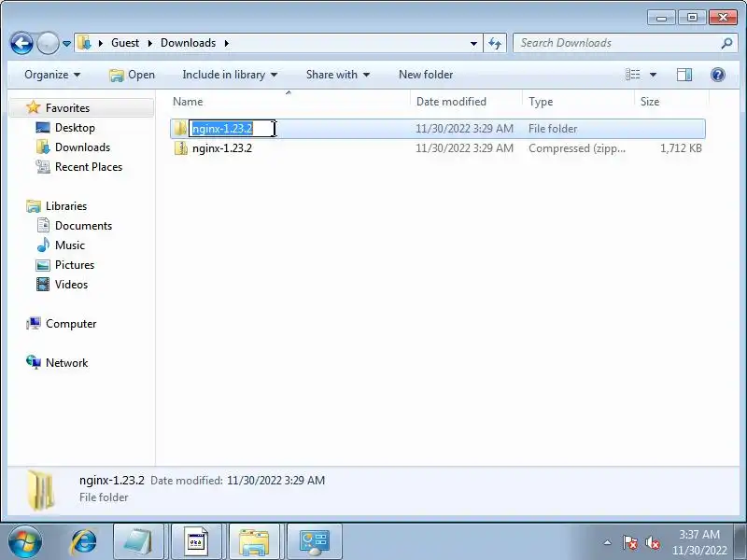
Task: Select Network in the navigation pane
Action: [x=66, y=363]
